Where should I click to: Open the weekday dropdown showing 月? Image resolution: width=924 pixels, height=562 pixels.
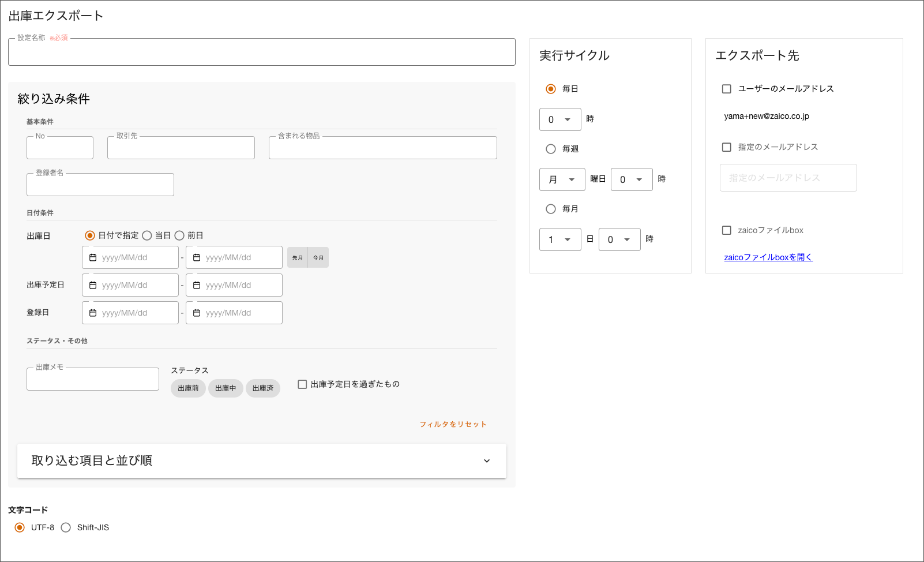coord(562,179)
